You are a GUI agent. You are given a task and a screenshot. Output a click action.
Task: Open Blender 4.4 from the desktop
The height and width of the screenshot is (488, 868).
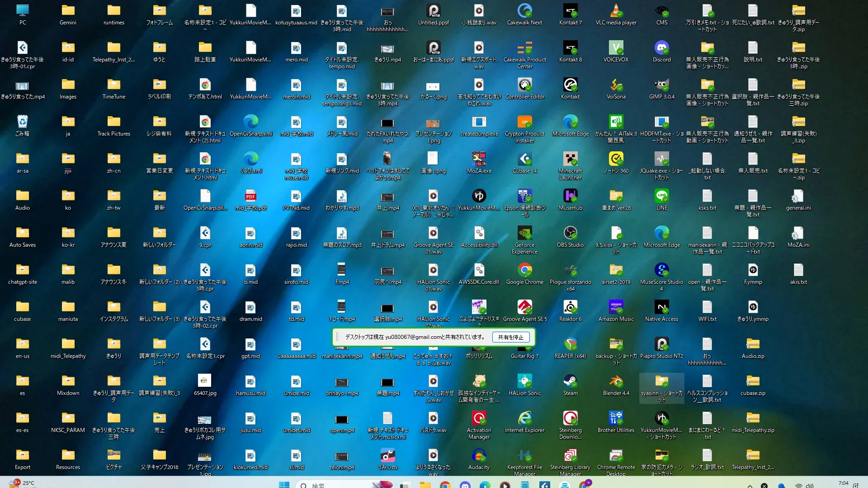click(616, 382)
